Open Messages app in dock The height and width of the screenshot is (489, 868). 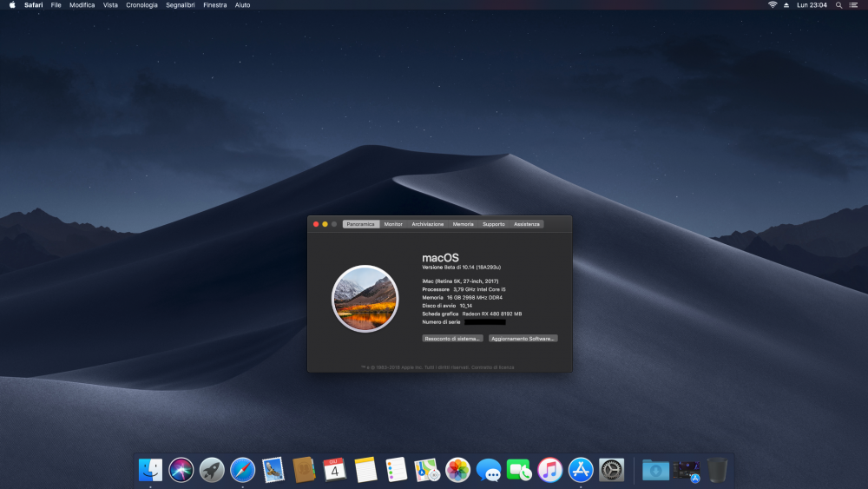tap(488, 470)
